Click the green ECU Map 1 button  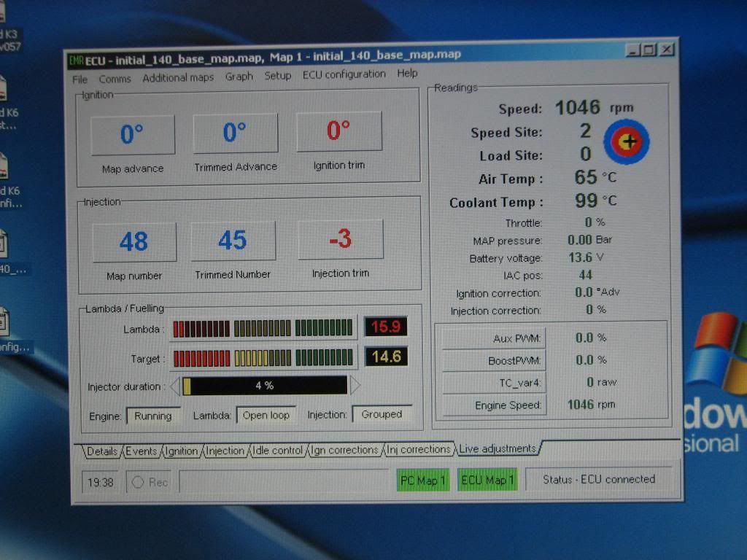click(x=487, y=480)
